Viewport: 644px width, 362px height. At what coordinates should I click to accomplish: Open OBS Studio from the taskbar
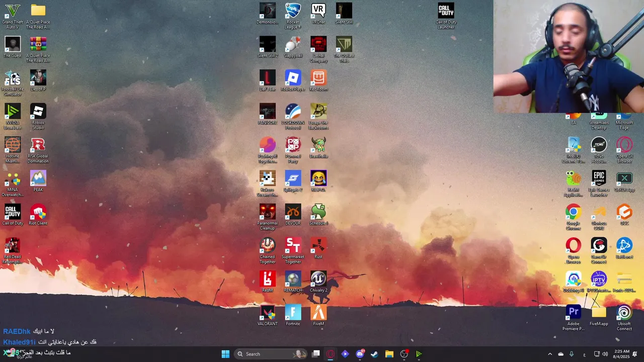point(404,354)
